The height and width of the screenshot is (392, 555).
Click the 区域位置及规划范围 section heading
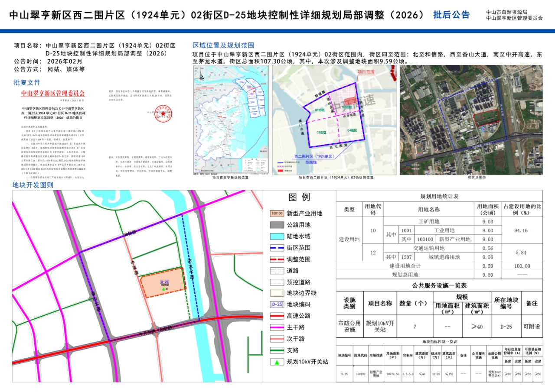[x=223, y=45]
